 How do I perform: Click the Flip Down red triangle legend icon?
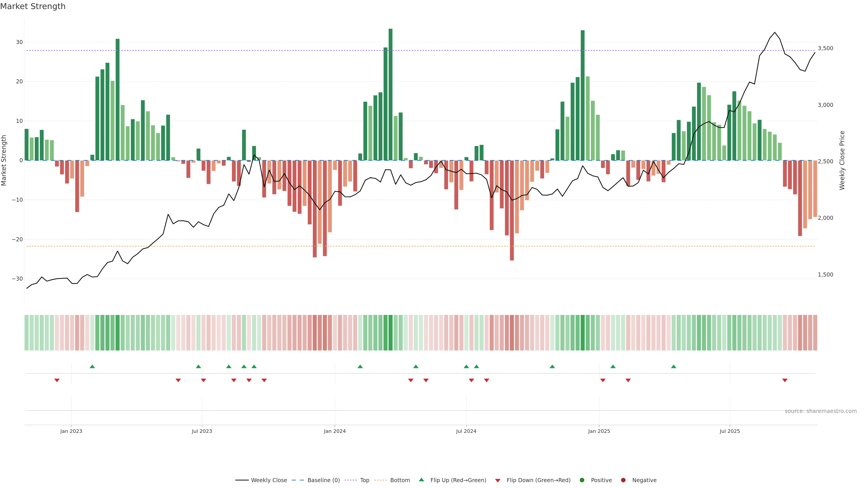498,481
